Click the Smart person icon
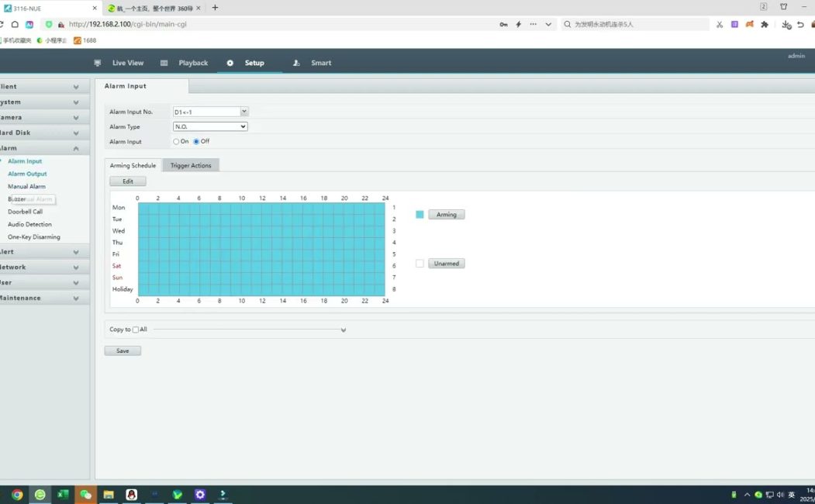 click(x=296, y=63)
